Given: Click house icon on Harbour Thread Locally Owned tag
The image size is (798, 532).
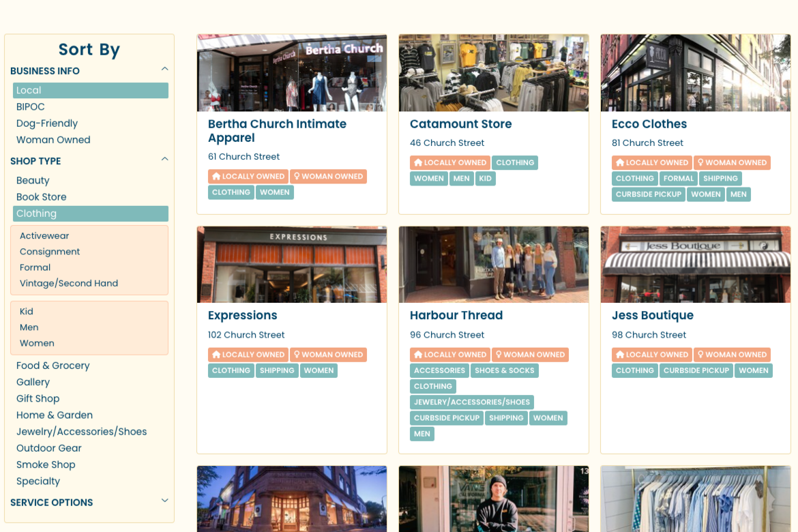Looking at the screenshot, I should 418,355.
